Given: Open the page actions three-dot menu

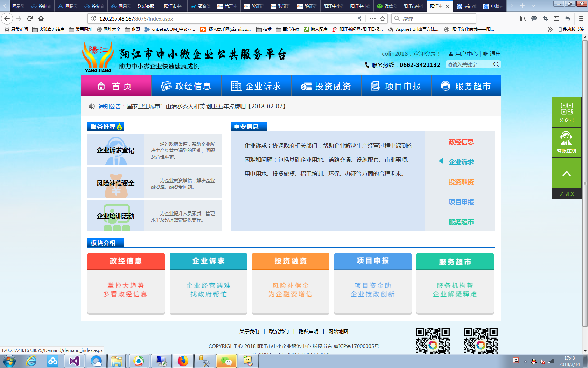Looking at the screenshot, I should point(372,19).
